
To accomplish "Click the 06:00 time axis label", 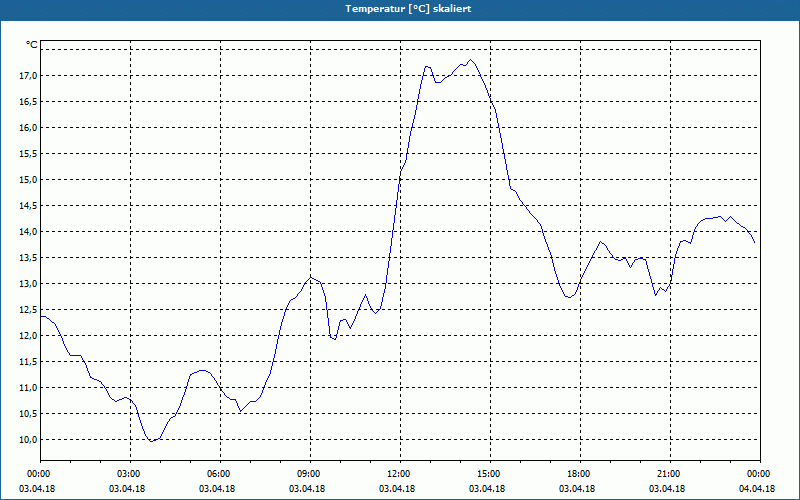I will pos(220,474).
